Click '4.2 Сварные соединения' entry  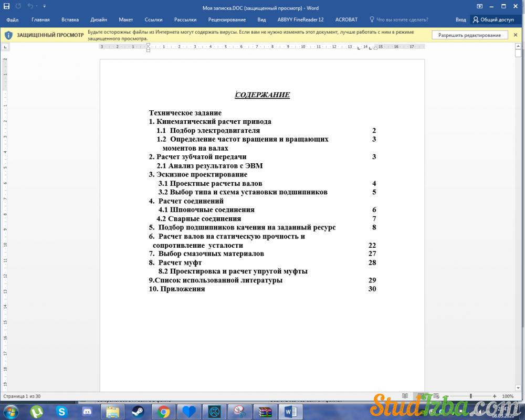click(x=199, y=219)
